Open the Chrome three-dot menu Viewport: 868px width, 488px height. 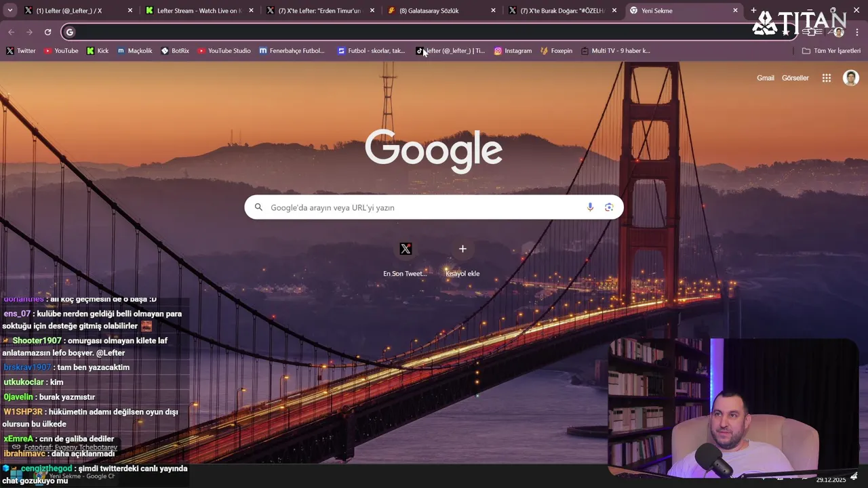point(858,32)
